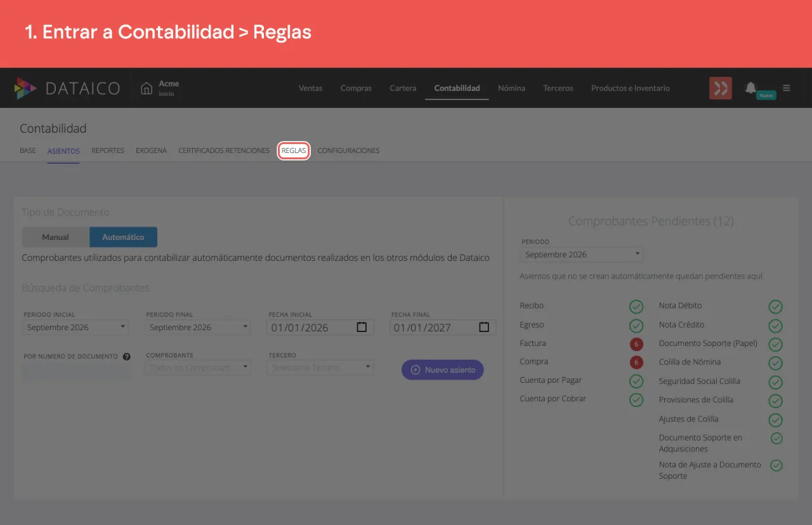Viewport: 812px width, 525px height.
Task: Open the Ventas menu
Action: (x=310, y=88)
